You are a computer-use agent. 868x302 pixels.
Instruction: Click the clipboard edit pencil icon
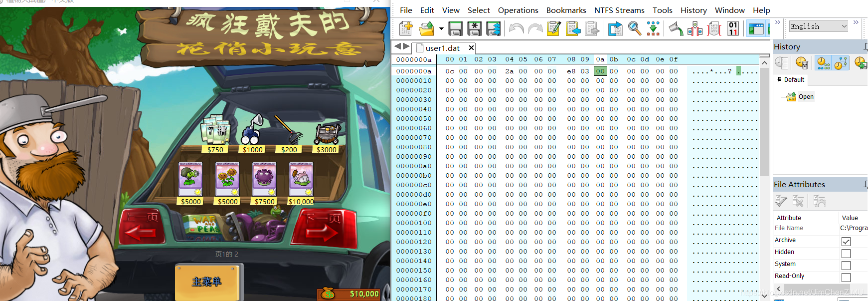coord(554,28)
